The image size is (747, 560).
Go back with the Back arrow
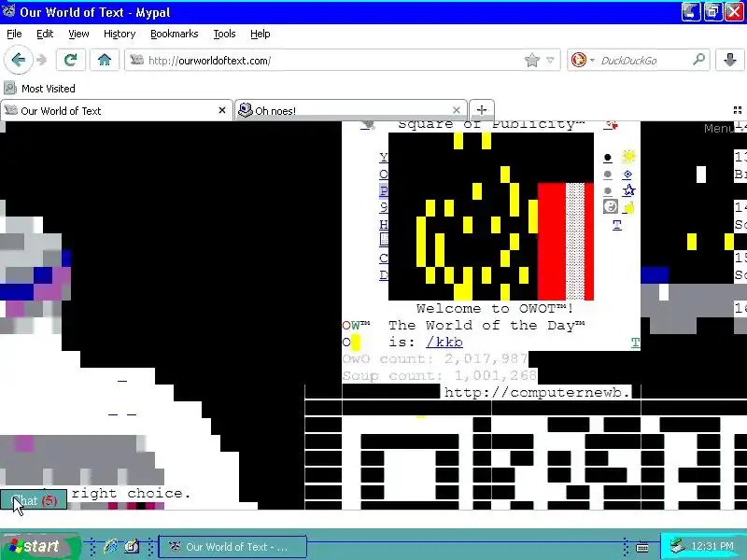(18, 60)
